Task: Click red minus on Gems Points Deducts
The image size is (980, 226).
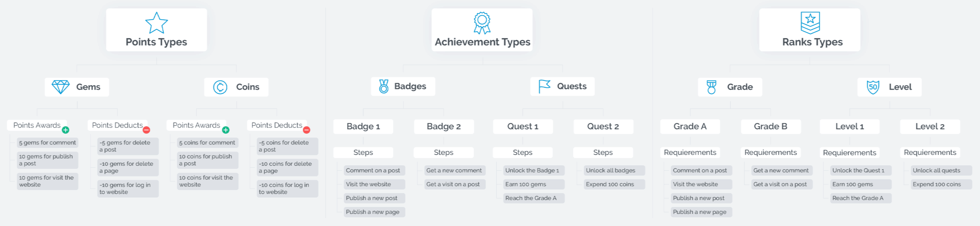Action: 147,130
